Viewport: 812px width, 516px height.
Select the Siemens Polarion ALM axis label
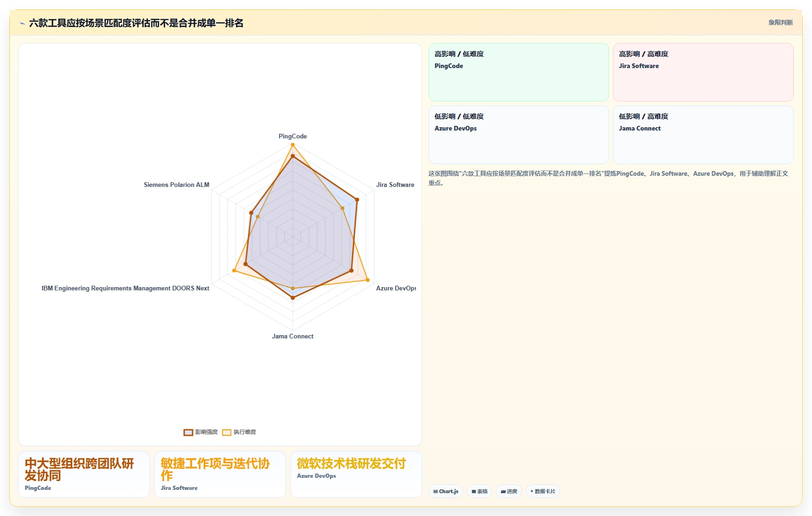coord(177,185)
